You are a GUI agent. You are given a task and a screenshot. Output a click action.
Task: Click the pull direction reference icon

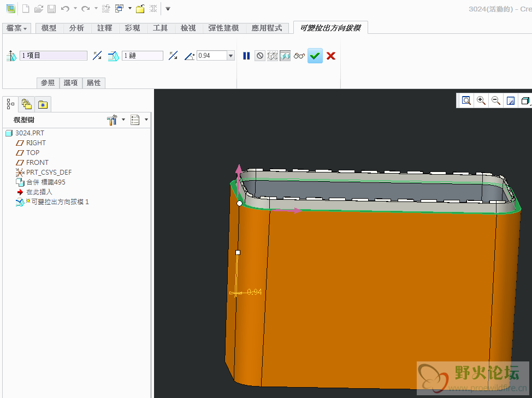tap(11, 56)
